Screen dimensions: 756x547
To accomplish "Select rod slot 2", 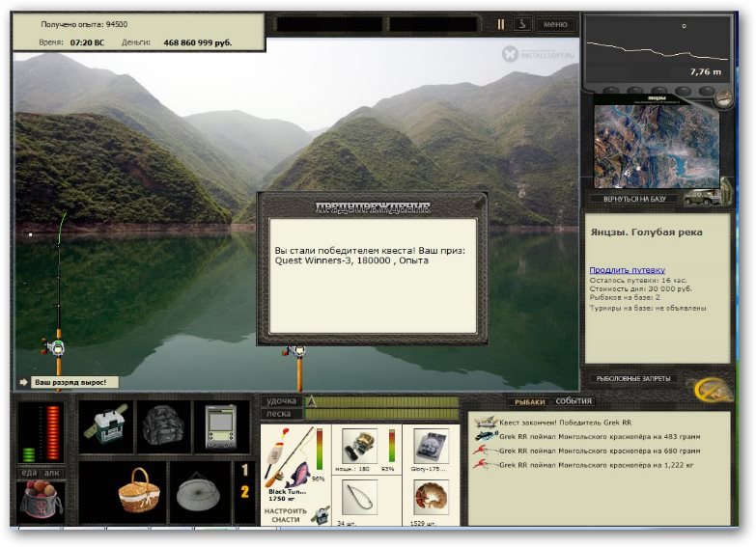I will tap(245, 492).
